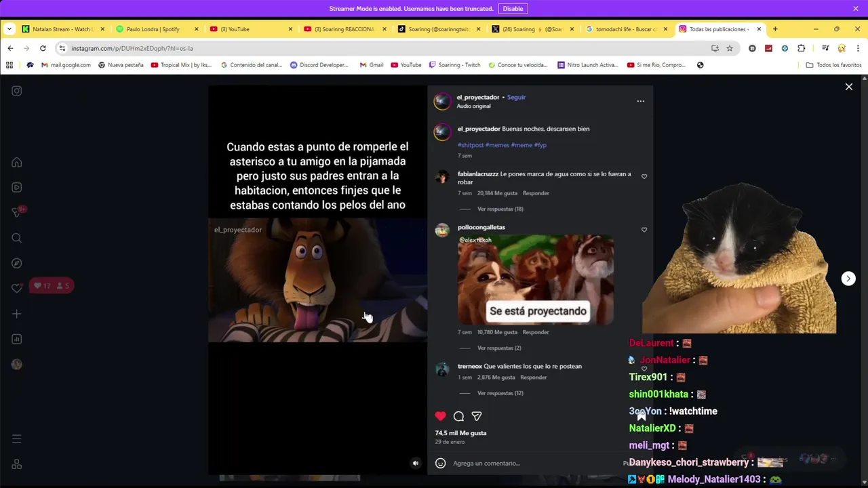Share the post with the paper-plane icon
The width and height of the screenshot is (868, 488).
click(x=477, y=416)
